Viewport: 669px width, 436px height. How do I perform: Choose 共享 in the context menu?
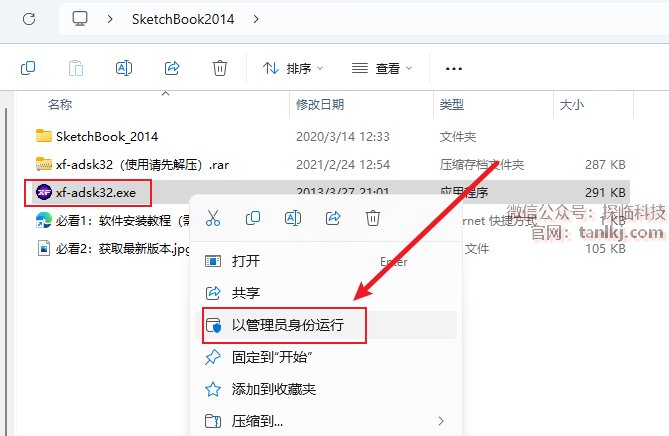[326, 293]
